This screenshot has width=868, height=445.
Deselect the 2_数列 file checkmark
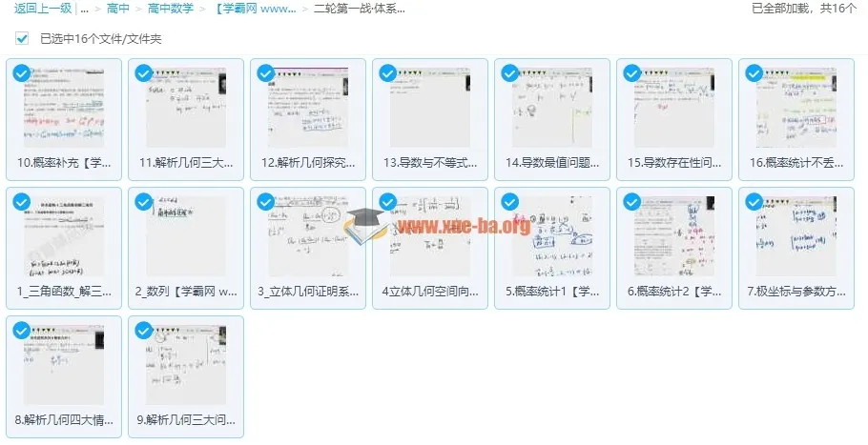click(x=144, y=202)
